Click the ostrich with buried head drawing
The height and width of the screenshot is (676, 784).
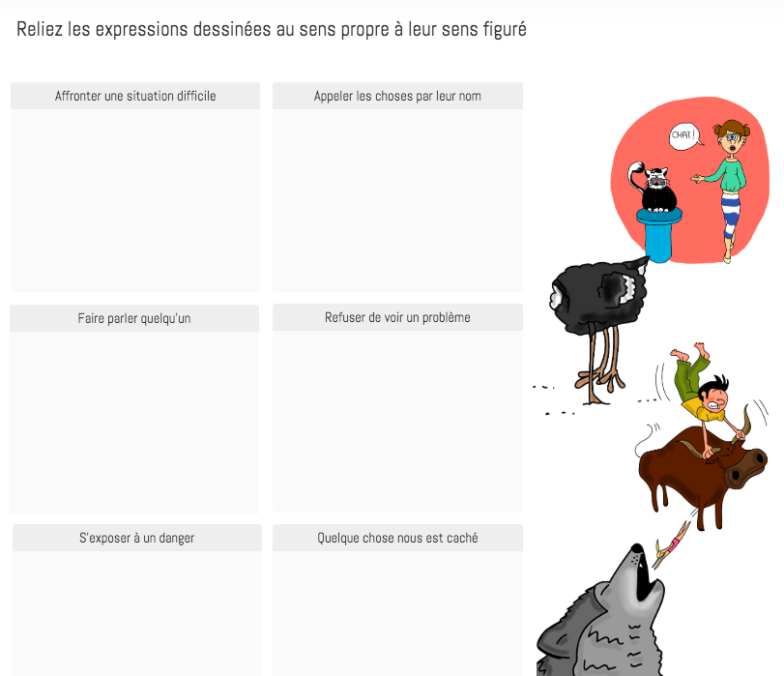(592, 330)
